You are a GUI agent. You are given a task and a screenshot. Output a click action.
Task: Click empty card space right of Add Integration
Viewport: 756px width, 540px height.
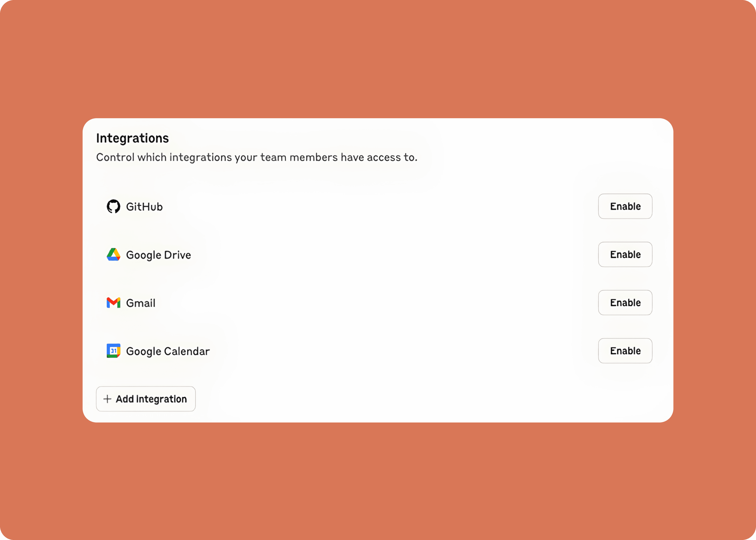coord(399,399)
